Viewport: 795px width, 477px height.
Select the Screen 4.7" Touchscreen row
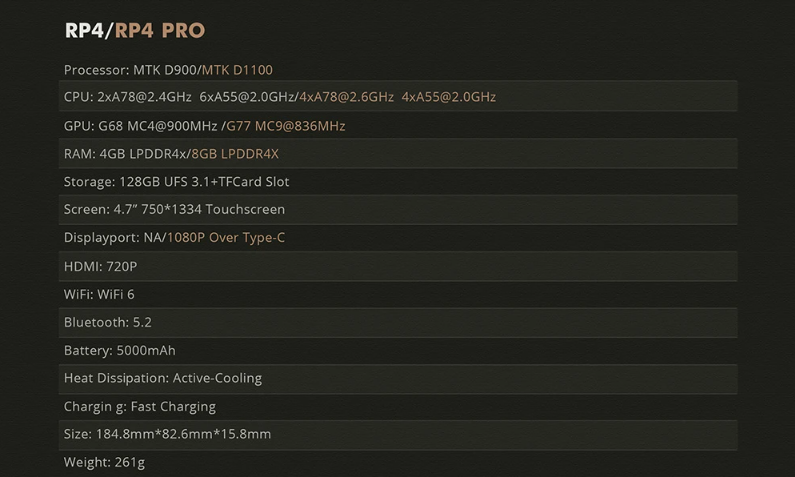[x=398, y=210]
